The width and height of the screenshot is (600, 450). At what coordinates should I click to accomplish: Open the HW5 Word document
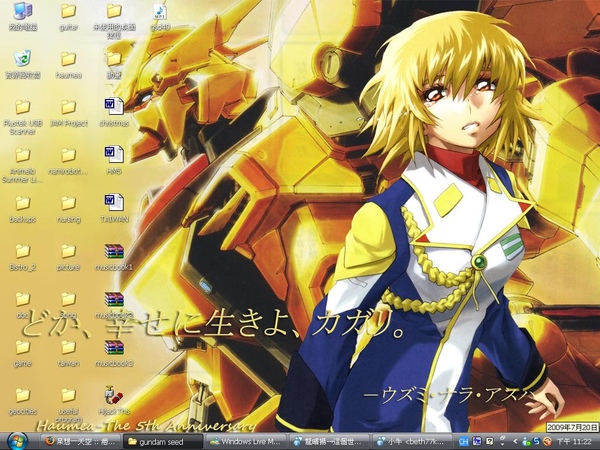tap(114, 161)
